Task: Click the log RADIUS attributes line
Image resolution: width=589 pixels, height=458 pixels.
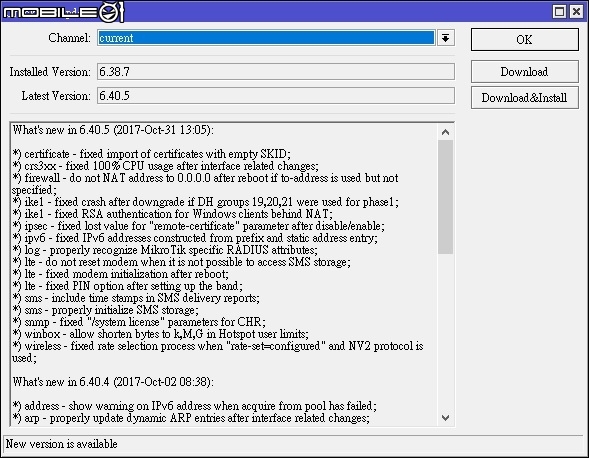Action: [165, 250]
